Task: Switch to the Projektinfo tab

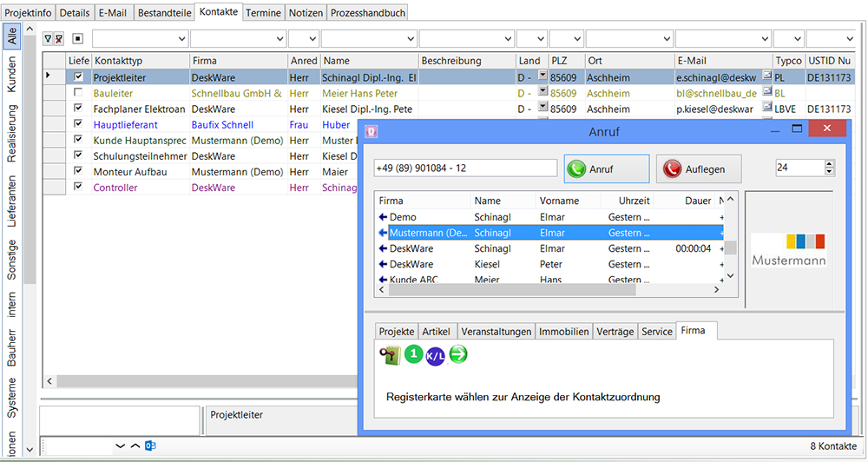Action: pos(28,13)
